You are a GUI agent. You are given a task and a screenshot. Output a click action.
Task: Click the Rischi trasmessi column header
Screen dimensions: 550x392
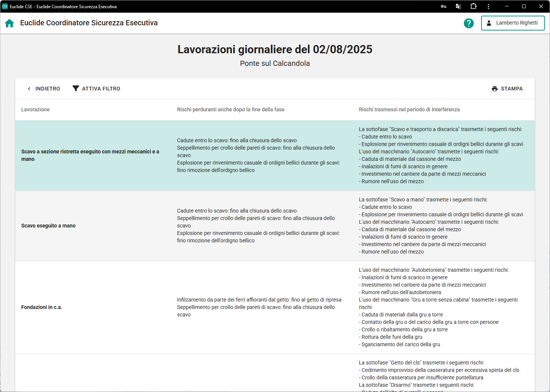pos(409,109)
